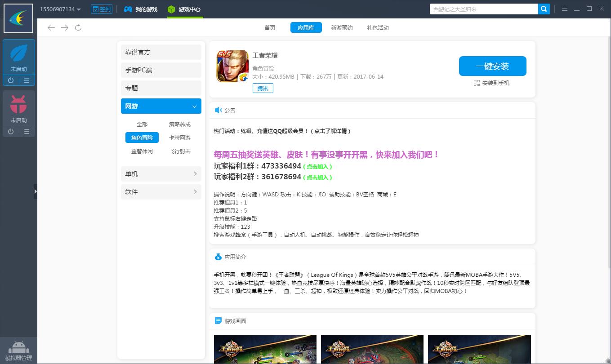This screenshot has width=611, height=364.
Task: Select 策略养成 subcategory
Action: (x=180, y=124)
